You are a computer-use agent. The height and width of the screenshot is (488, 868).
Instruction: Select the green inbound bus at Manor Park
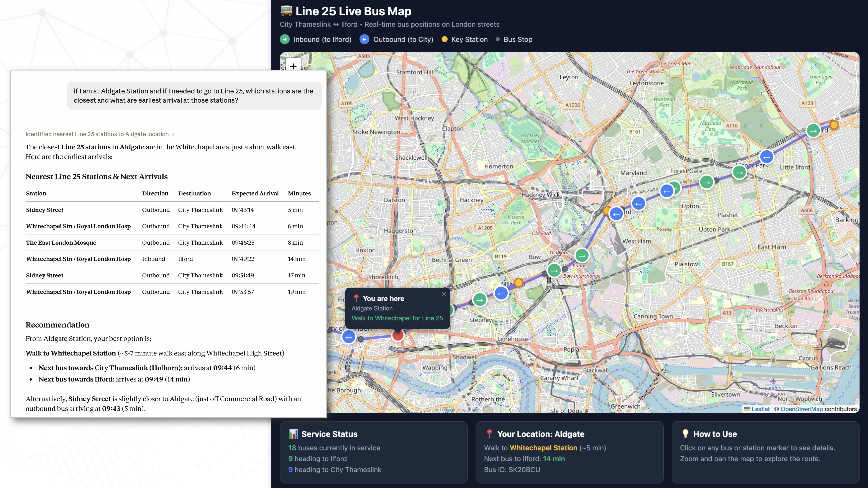[739, 172]
